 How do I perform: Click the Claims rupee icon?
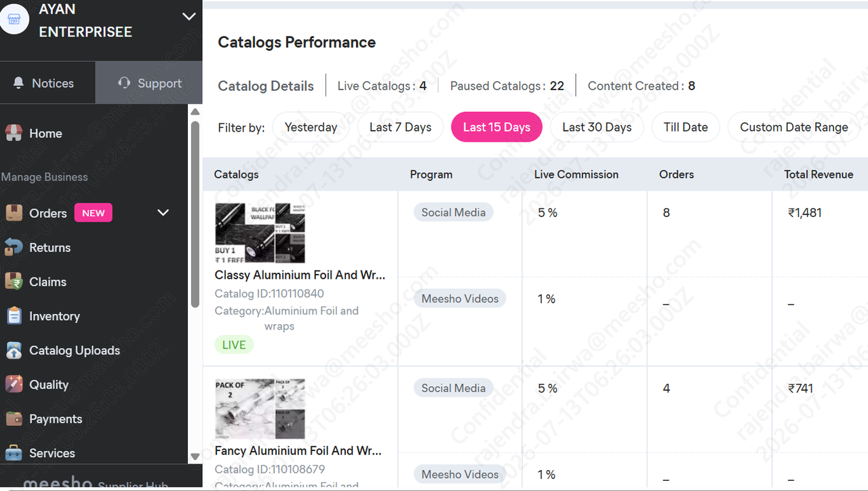(x=14, y=281)
